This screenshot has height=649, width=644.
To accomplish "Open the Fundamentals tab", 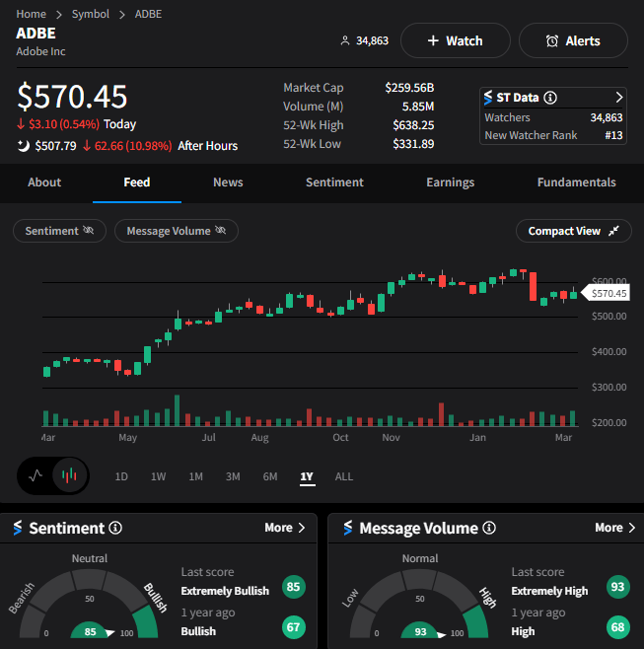I will click(577, 182).
